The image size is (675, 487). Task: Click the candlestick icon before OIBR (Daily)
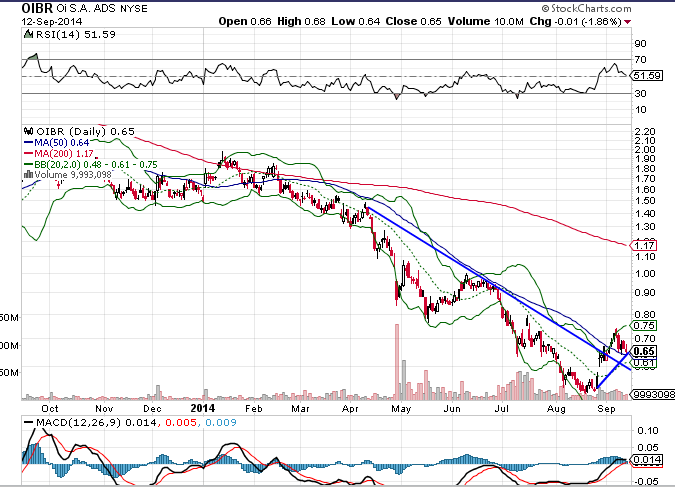[x=28, y=131]
